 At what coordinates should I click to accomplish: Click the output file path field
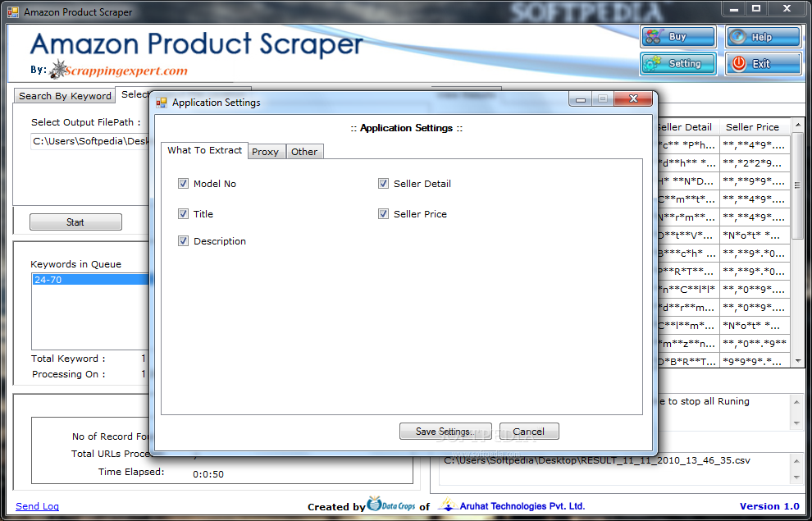[x=90, y=141]
